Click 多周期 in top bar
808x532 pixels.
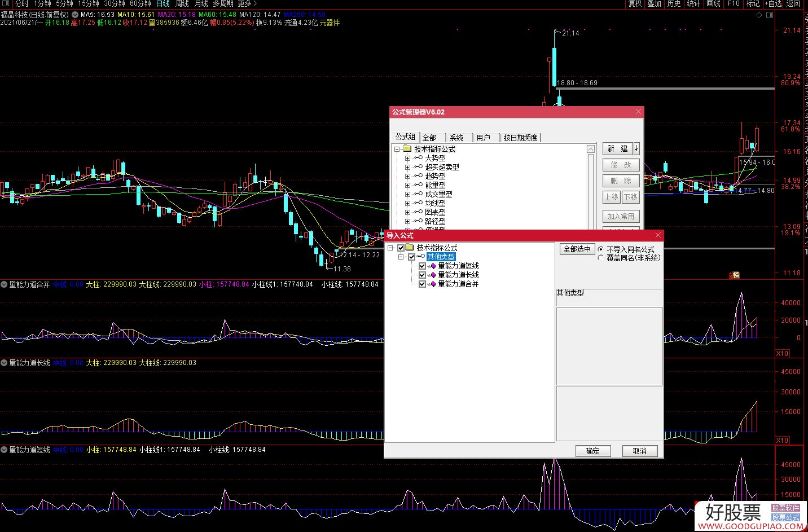pos(223,4)
